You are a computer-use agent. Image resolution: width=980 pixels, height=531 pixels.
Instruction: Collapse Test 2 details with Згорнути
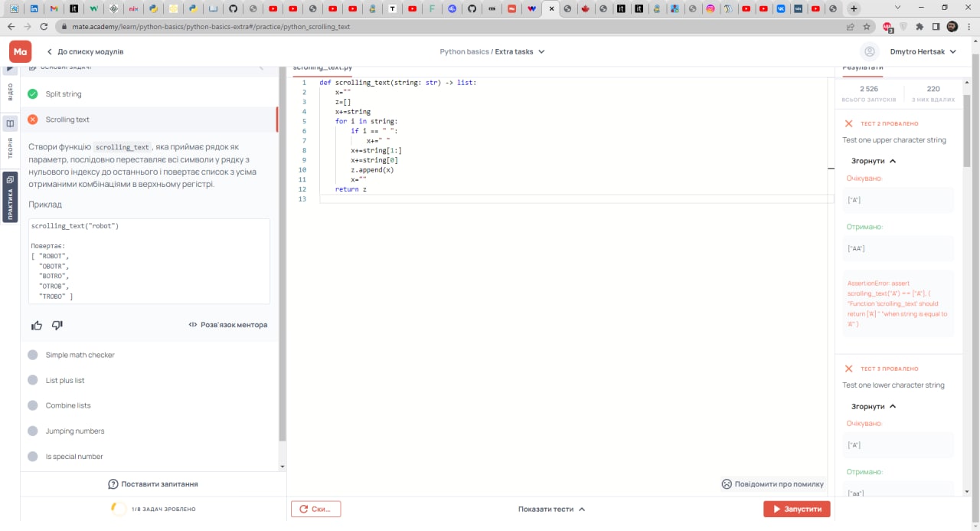(874, 161)
